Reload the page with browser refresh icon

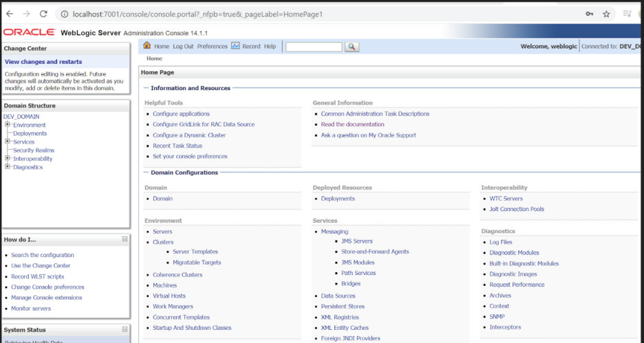43,14
